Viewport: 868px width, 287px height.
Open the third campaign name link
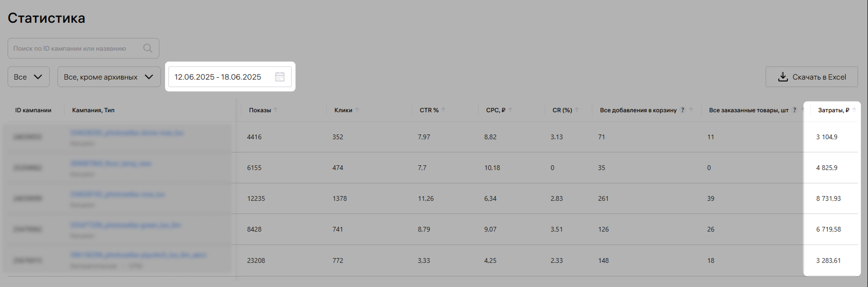point(118,194)
